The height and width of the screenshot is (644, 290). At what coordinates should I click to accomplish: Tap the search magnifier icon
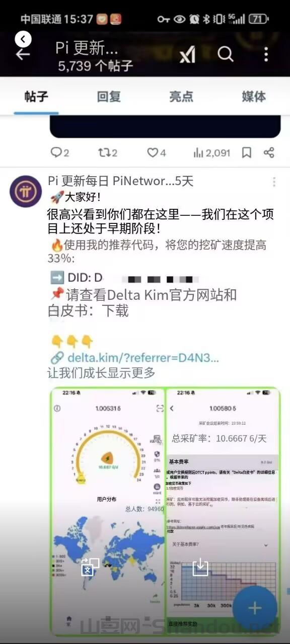point(226,54)
